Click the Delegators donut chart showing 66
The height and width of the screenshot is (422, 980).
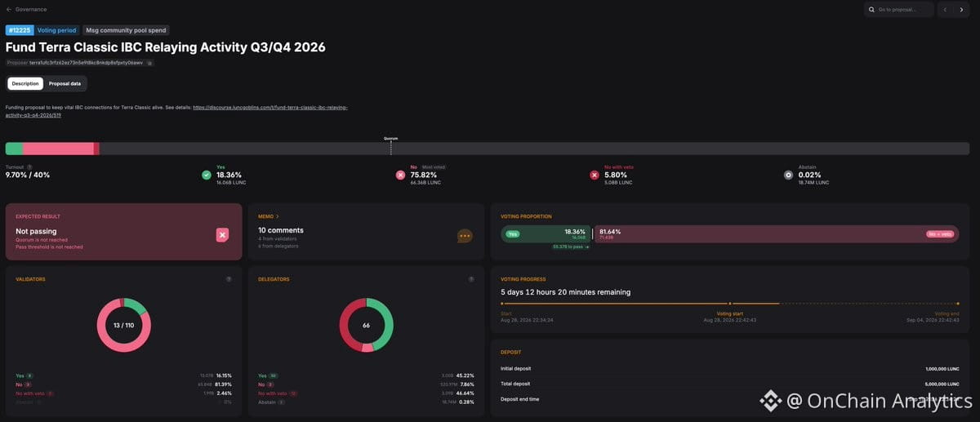click(366, 325)
